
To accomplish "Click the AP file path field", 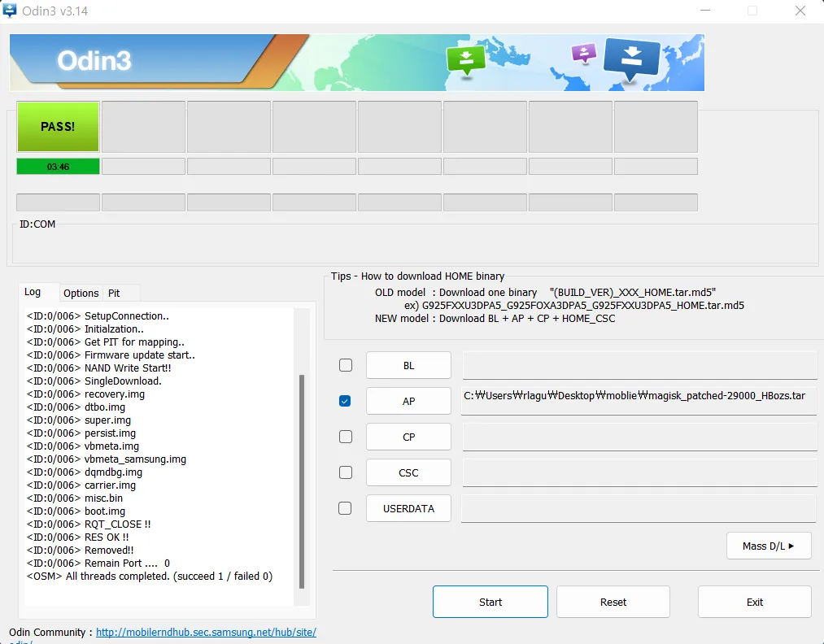I will tap(639, 401).
